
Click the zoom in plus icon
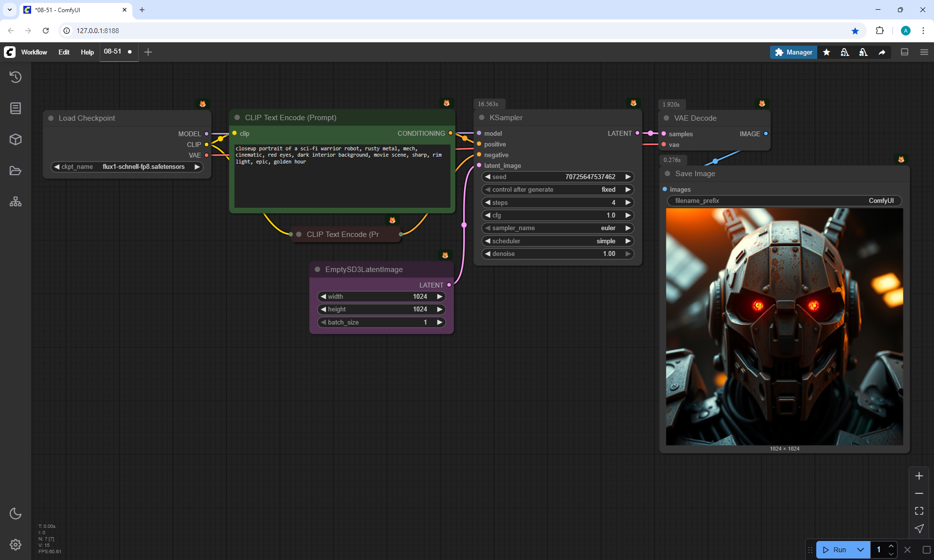coord(919,476)
